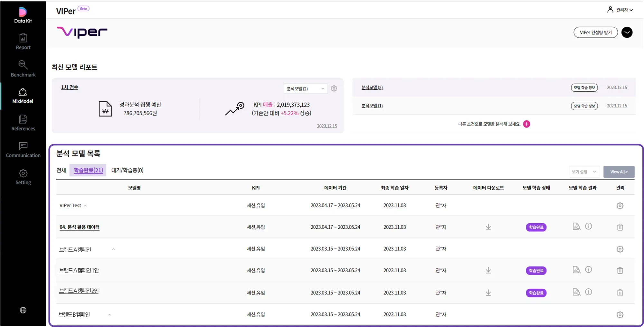
Task: Collapse the VIPer Test group
Action: point(85,206)
